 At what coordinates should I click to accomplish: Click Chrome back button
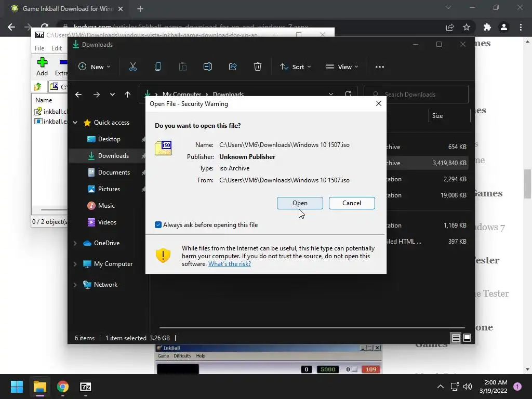(x=11, y=27)
